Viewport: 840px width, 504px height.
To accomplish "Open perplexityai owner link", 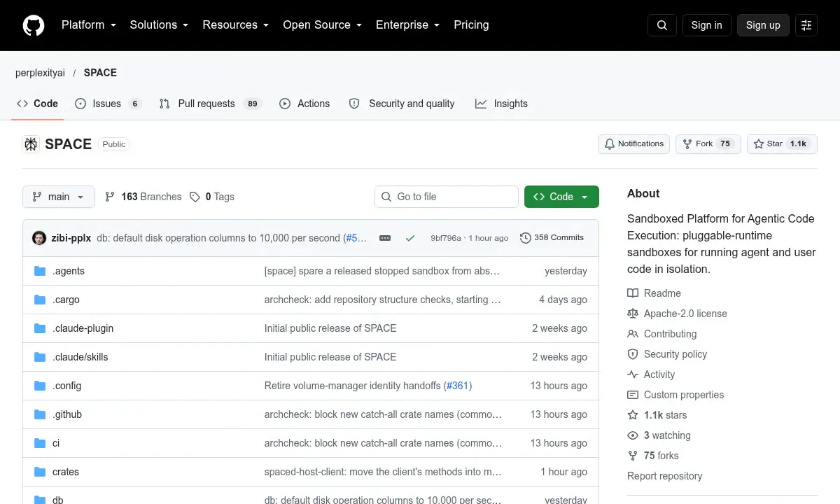I will point(40,73).
